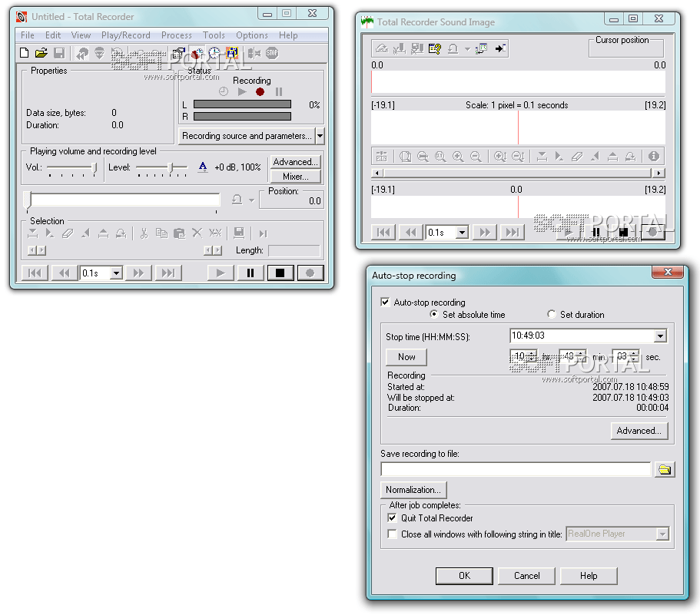Image resolution: width=700 pixels, height=615 pixels.
Task: Open the File menu
Action: click(27, 35)
